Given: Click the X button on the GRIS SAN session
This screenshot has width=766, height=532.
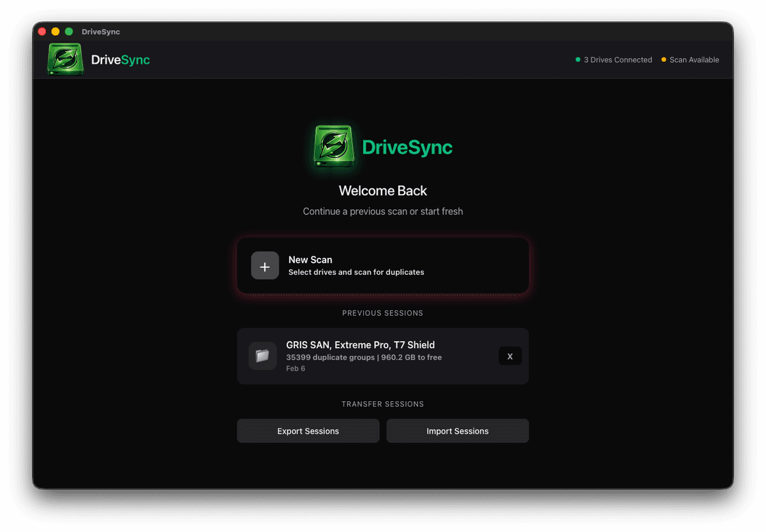Looking at the screenshot, I should 510,356.
